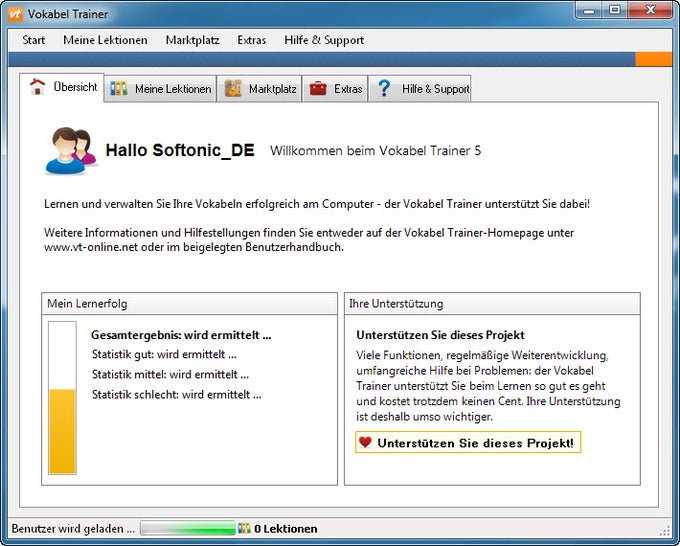This screenshot has width=680, height=546.
Task: Click the window resize grip in status bar
Action: coord(665,532)
